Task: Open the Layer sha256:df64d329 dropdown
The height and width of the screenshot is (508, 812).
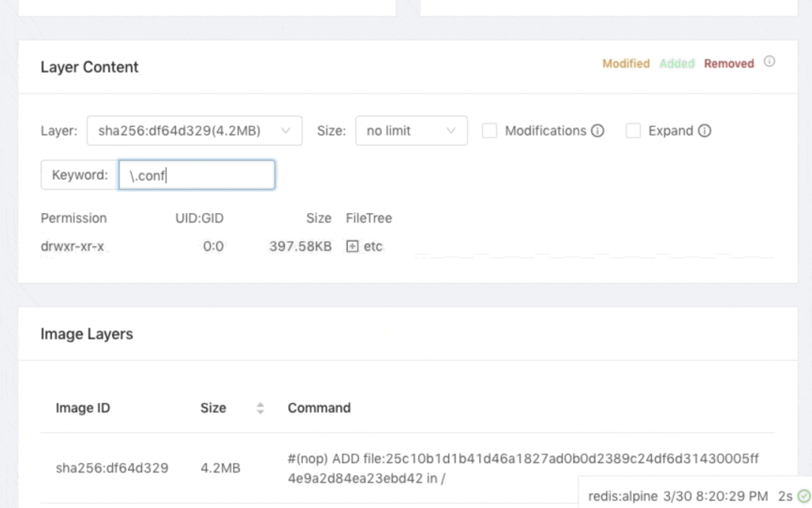Action: pyautogui.click(x=194, y=131)
